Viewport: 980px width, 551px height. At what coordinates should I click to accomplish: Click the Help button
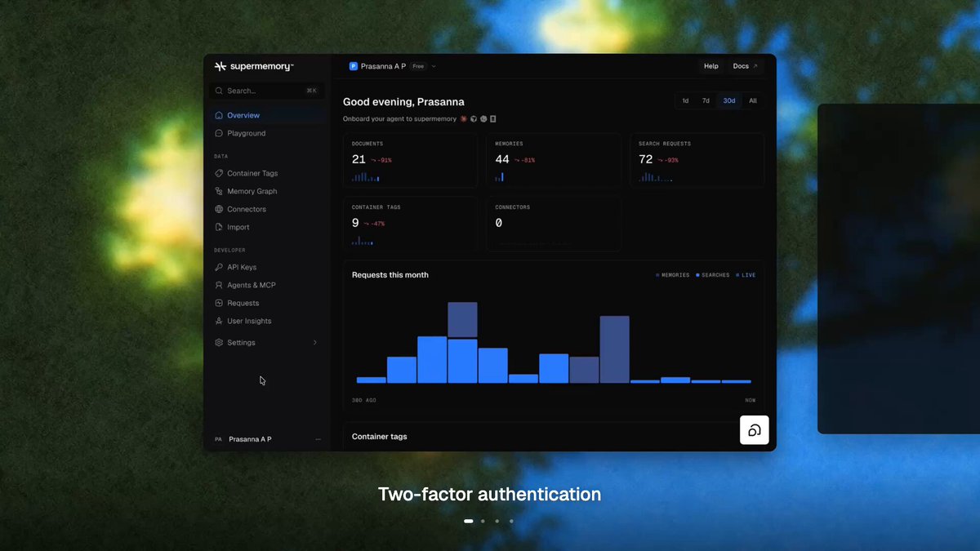(x=711, y=66)
